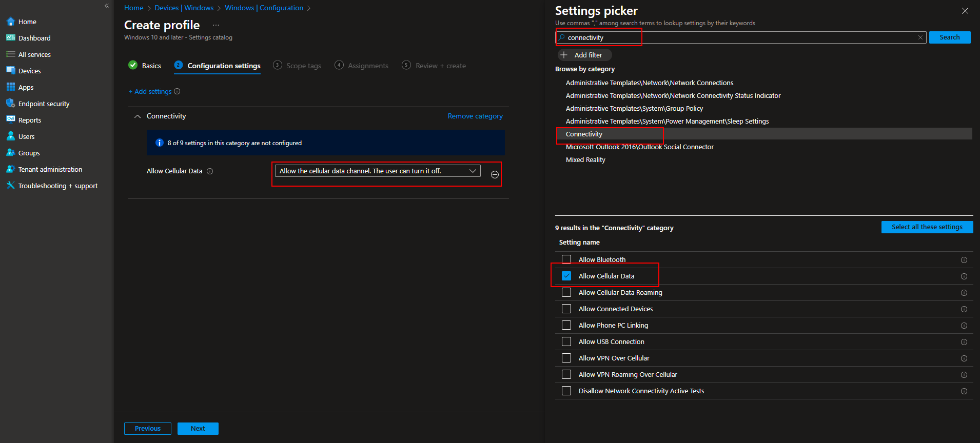
Task: Click the Add filter button
Action: (584, 55)
